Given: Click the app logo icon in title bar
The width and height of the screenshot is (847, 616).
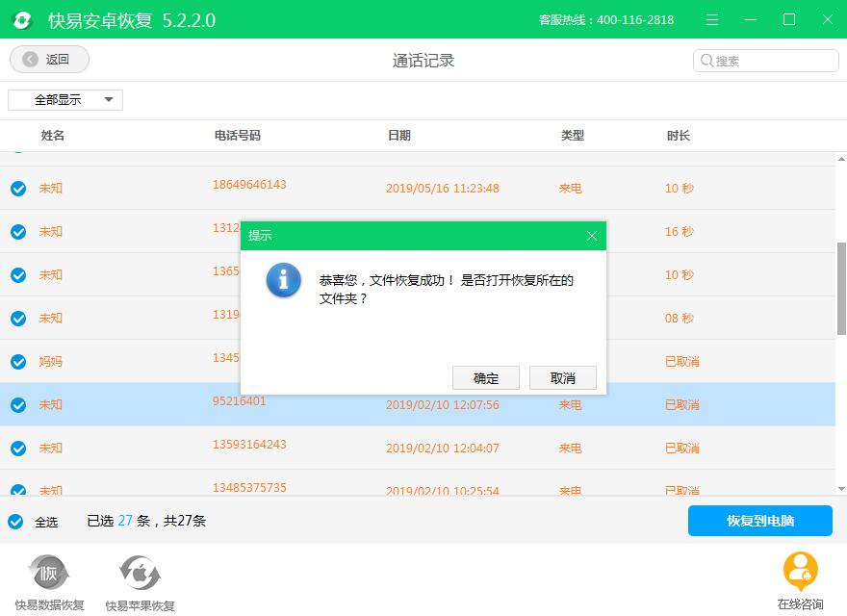Looking at the screenshot, I should (x=22, y=18).
